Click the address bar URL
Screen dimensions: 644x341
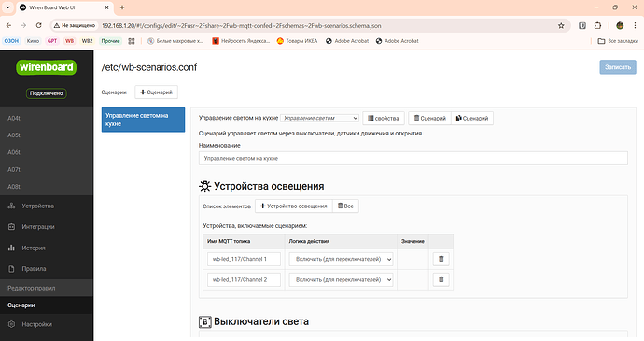pos(242,25)
